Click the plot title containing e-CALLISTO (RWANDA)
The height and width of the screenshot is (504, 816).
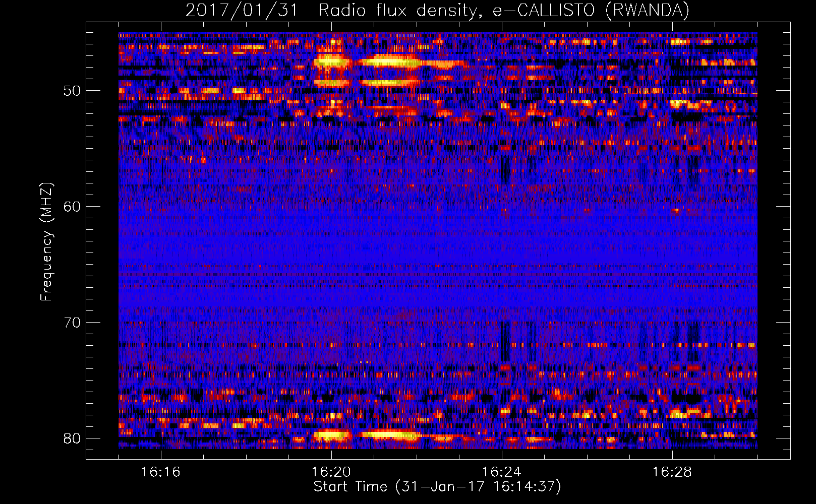(437, 11)
